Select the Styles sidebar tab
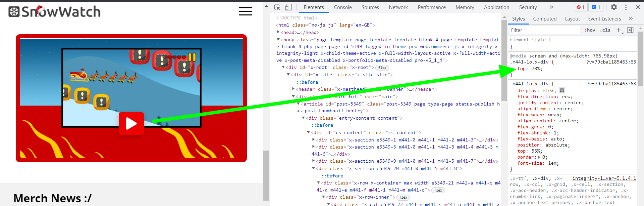This screenshot has width=644, height=206. click(x=518, y=19)
